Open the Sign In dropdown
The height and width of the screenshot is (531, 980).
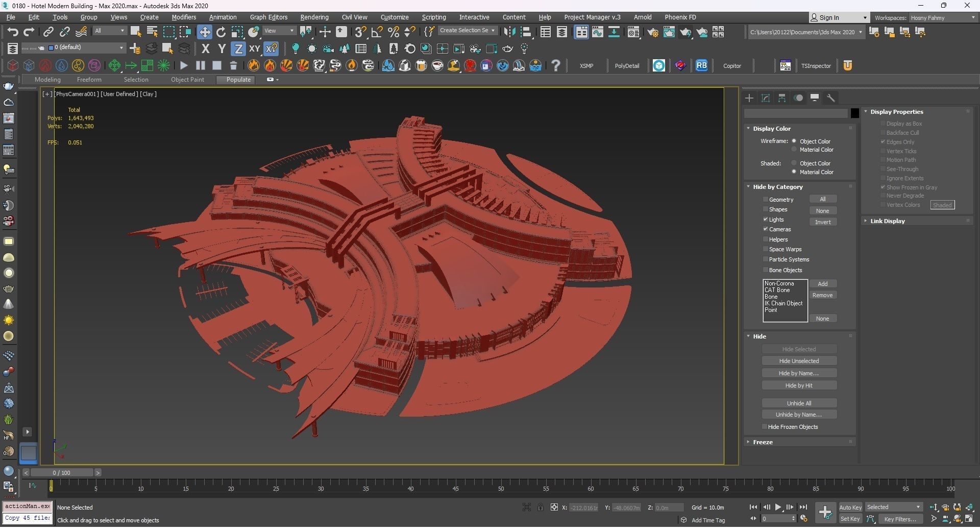(x=839, y=18)
